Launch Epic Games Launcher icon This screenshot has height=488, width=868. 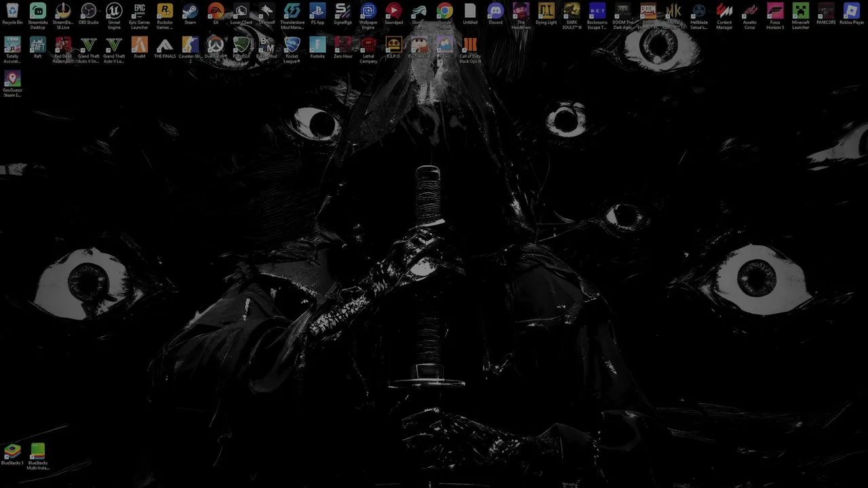coord(140,16)
